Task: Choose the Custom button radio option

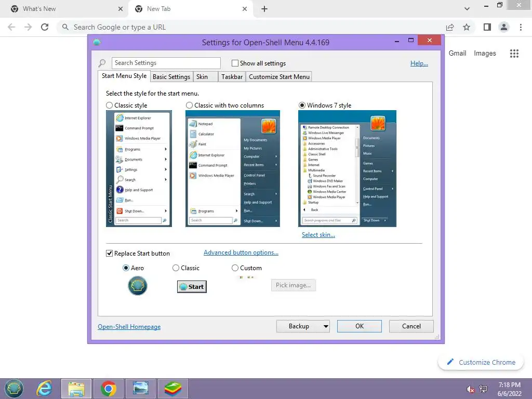Action: pos(235,268)
